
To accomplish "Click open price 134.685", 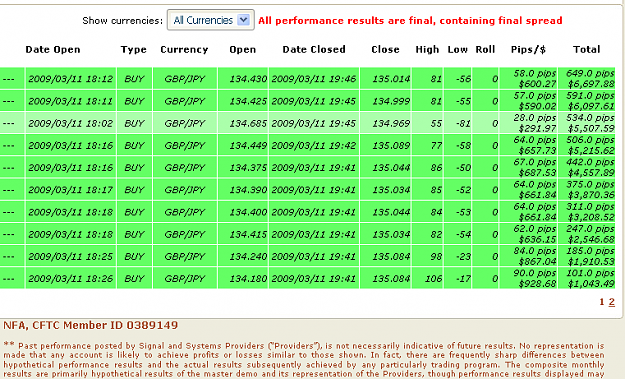I will coord(248,124).
